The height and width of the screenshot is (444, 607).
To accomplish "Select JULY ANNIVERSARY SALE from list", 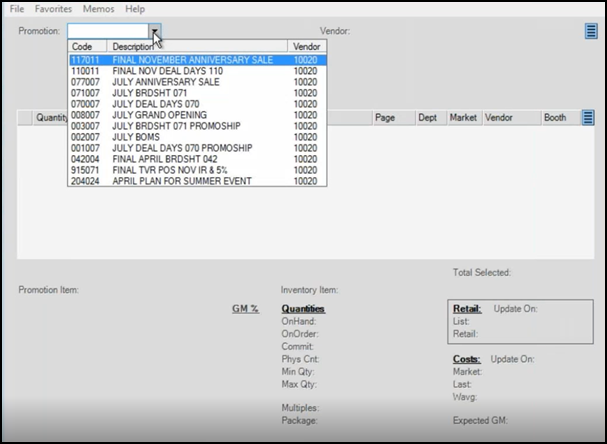I will click(166, 82).
